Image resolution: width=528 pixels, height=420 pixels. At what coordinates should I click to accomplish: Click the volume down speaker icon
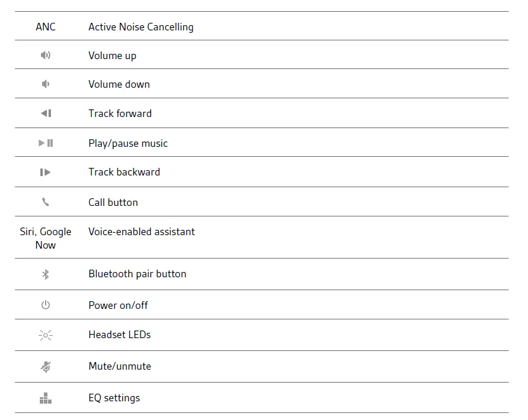(46, 84)
